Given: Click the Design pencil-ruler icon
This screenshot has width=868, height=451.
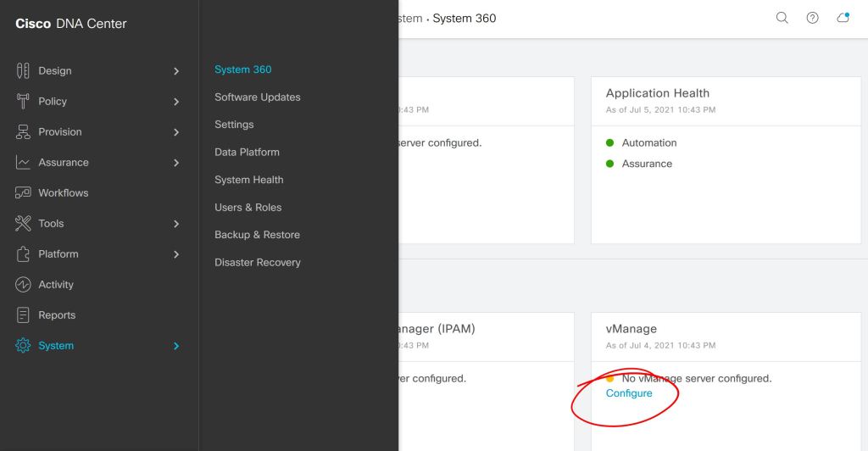Looking at the screenshot, I should [23, 71].
